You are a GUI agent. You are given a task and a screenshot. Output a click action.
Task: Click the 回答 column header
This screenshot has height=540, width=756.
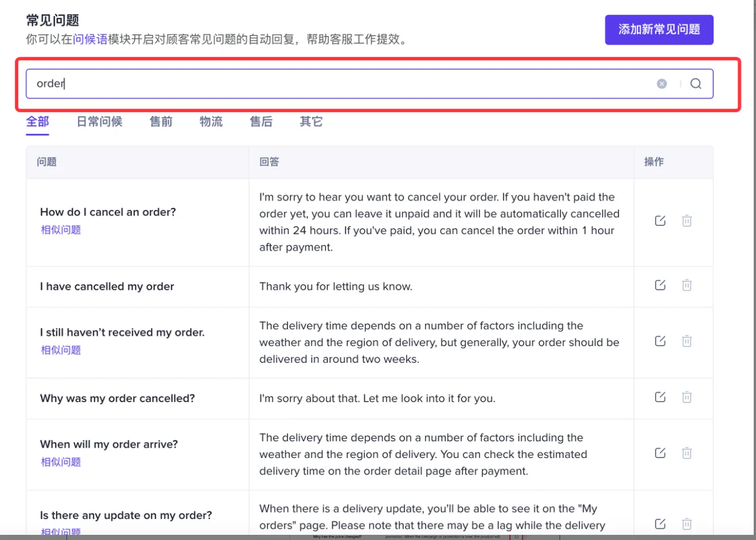(269, 162)
